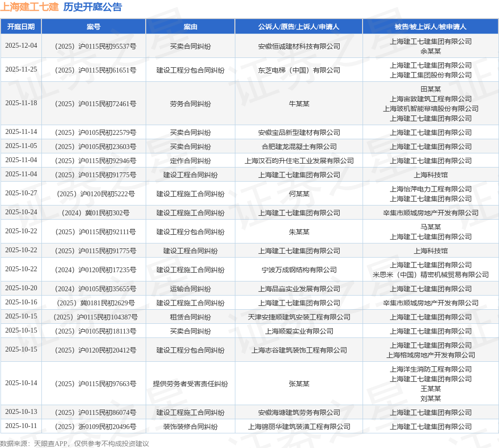Image resolution: width=499 pixels, height=448 pixels.
Task: Click the "被告/被上诉人/被申请人" column header
Action: pos(430,26)
